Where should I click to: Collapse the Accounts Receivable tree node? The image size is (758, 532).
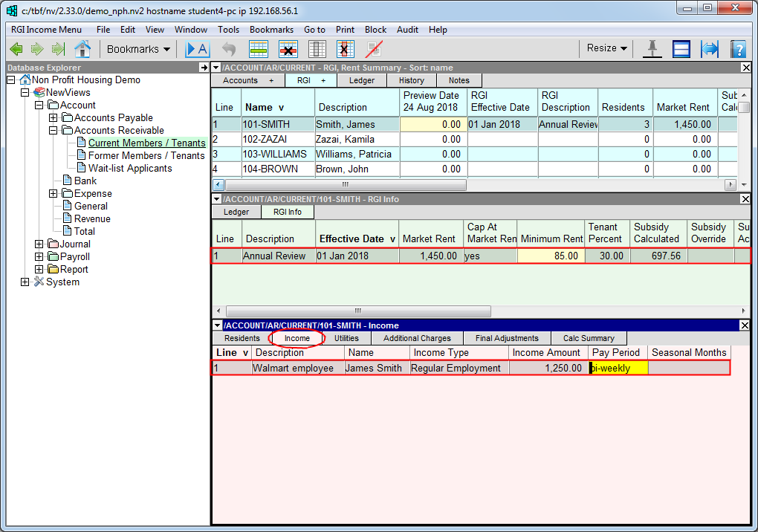point(53,131)
